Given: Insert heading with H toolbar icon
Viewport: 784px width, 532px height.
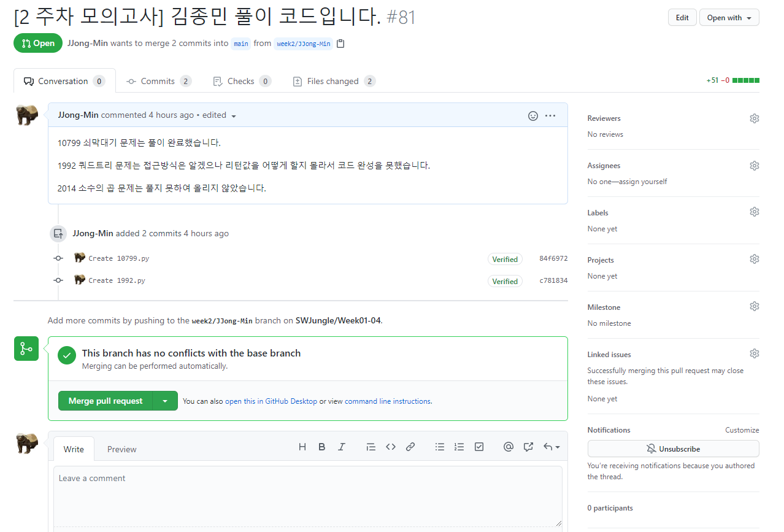Looking at the screenshot, I should click(302, 447).
